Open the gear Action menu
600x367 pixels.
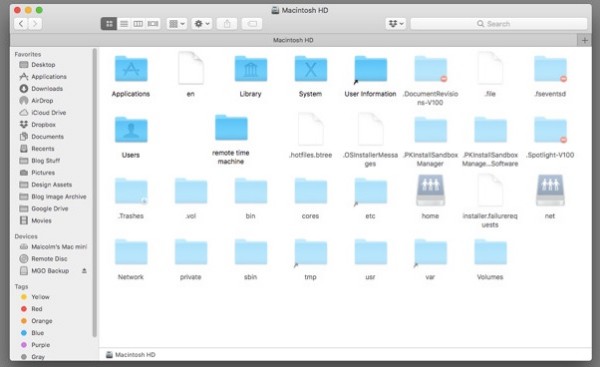point(202,24)
